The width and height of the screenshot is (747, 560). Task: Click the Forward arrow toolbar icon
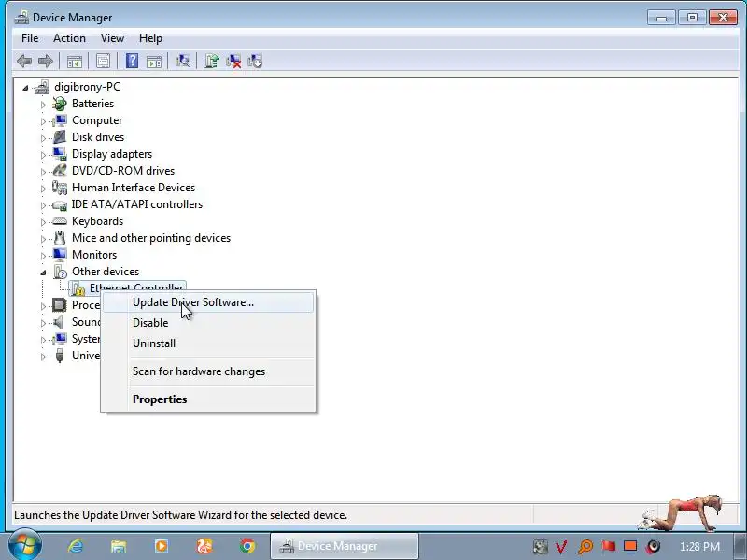pyautogui.click(x=46, y=61)
